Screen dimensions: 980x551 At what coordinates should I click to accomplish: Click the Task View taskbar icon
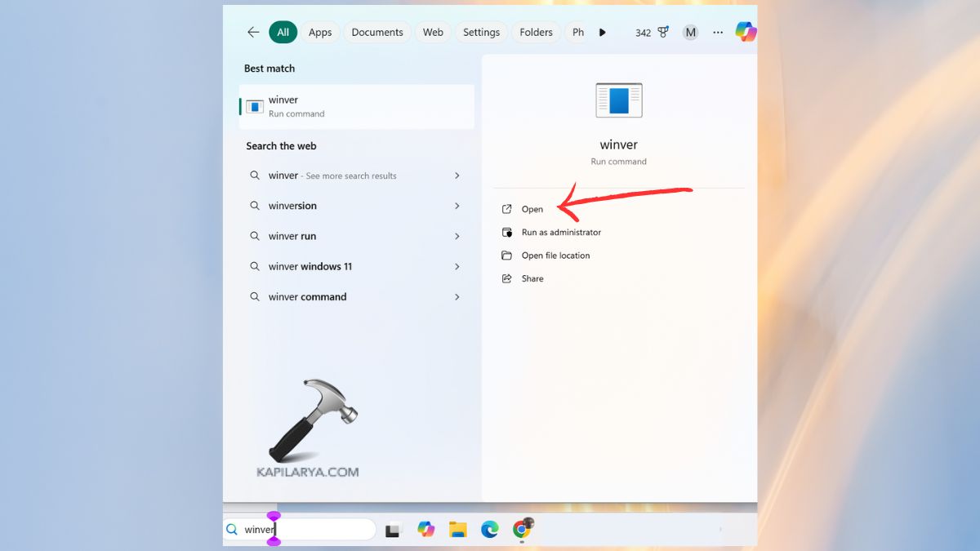point(394,530)
